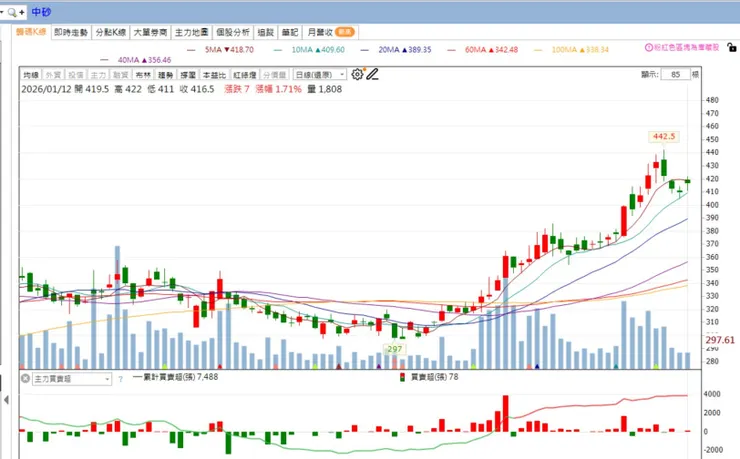
Task: Click the question mark help icon
Action: coord(120,379)
